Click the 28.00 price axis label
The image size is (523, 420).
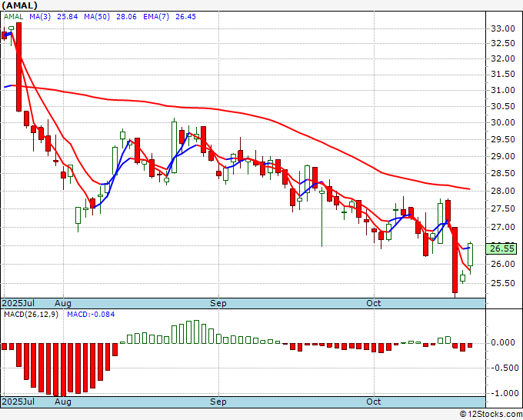[x=503, y=191]
